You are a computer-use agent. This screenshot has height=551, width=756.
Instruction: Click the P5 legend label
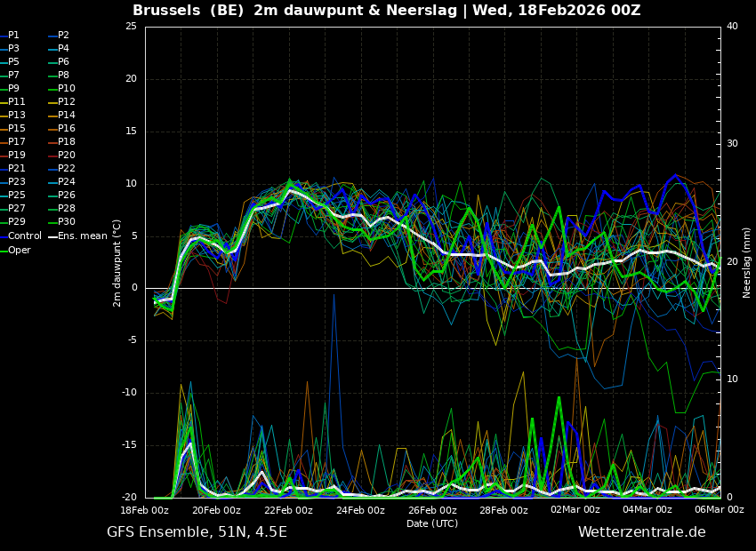click(11, 61)
